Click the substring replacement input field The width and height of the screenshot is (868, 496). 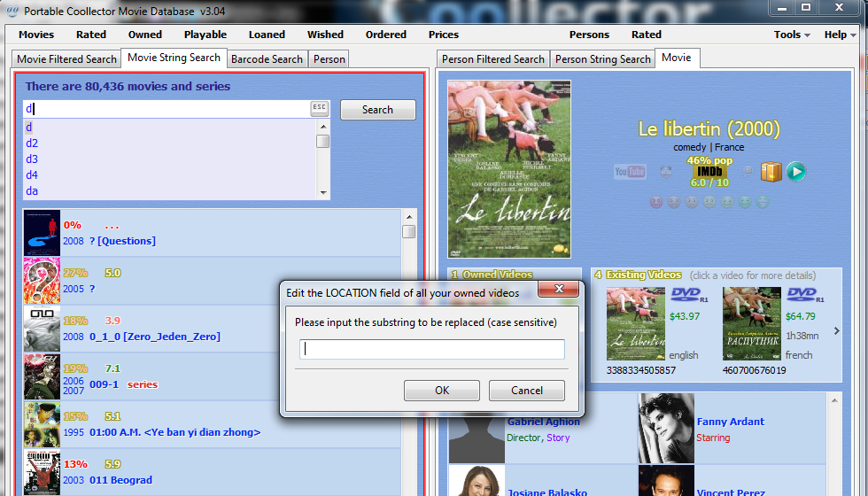432,349
